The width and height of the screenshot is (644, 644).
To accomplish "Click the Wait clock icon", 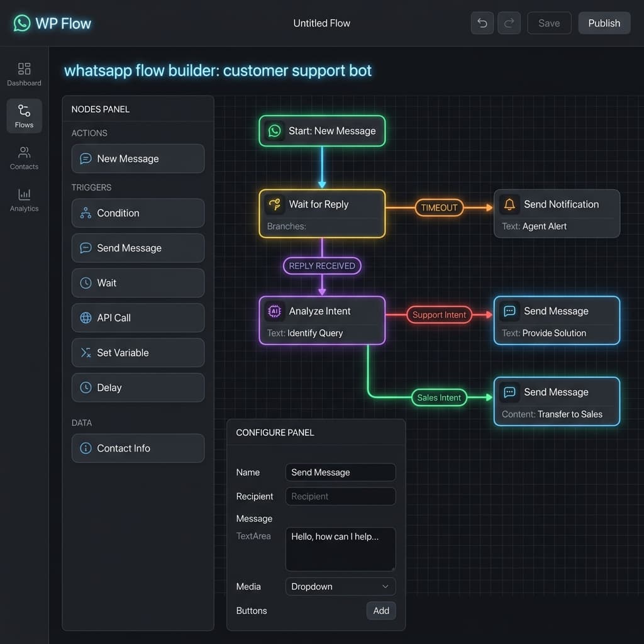I will tap(86, 282).
